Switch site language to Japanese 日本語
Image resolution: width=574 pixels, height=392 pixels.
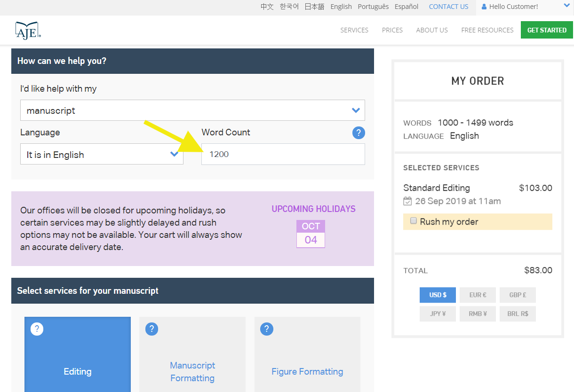[x=315, y=7]
